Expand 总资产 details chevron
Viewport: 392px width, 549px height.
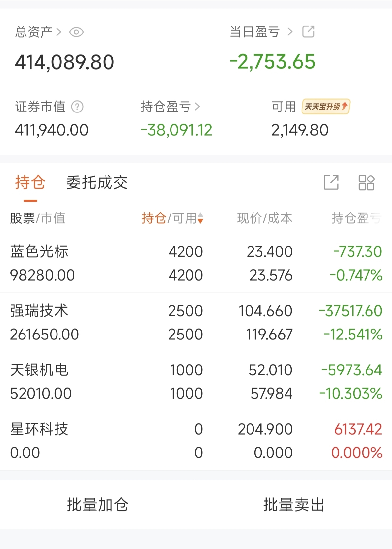pyautogui.click(x=59, y=32)
